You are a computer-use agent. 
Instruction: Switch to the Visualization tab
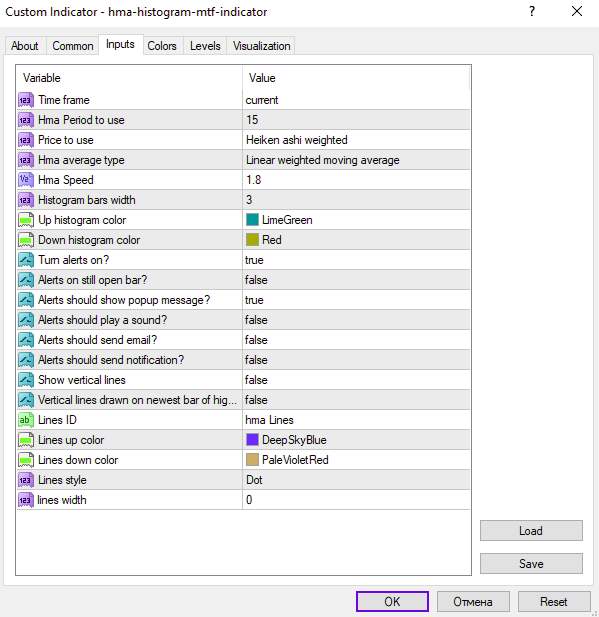tap(261, 46)
